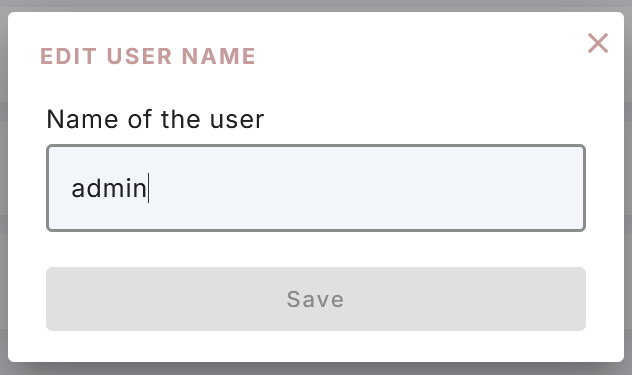632x375 pixels.
Task: Select the pink X close icon
Action: pos(598,43)
